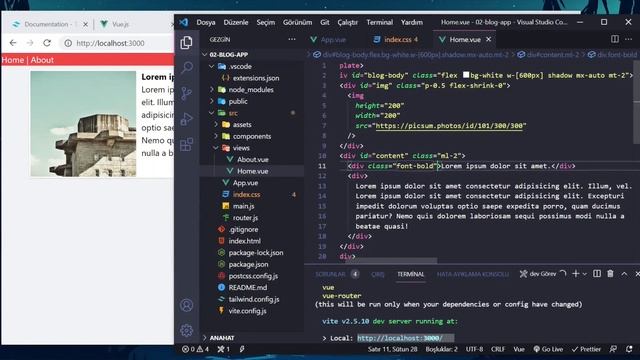
Task: Click the picsum.photos URL in code
Action: (x=449, y=126)
